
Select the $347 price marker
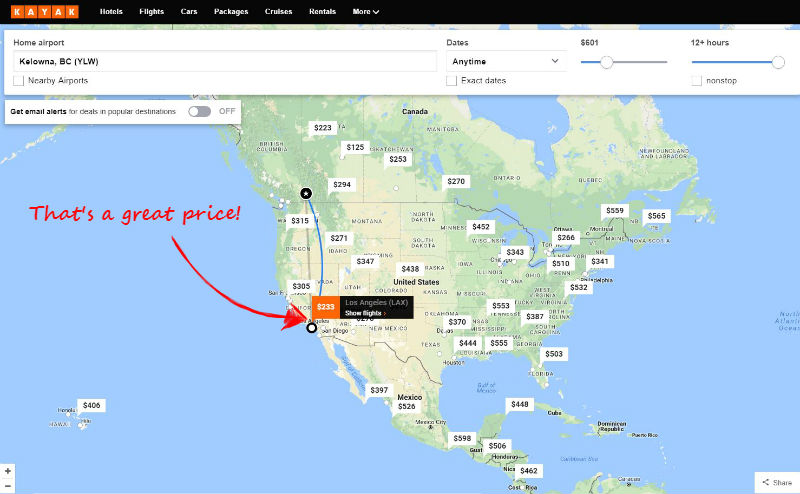pyautogui.click(x=365, y=261)
